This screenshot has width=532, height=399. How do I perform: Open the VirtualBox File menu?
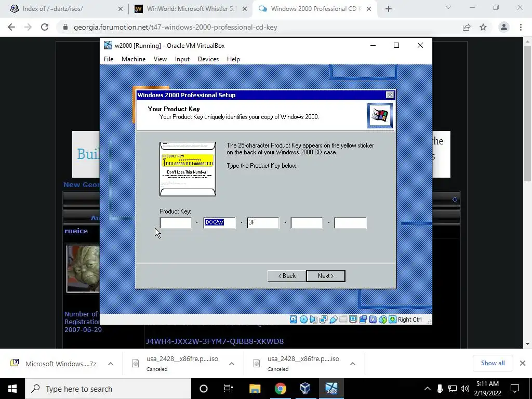coord(109,59)
